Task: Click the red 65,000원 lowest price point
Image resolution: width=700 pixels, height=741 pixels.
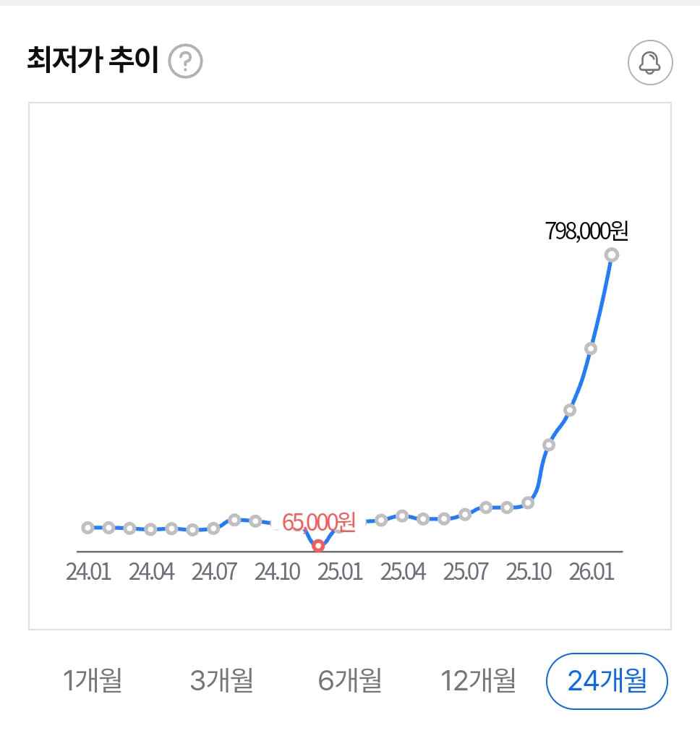Action: 318,546
